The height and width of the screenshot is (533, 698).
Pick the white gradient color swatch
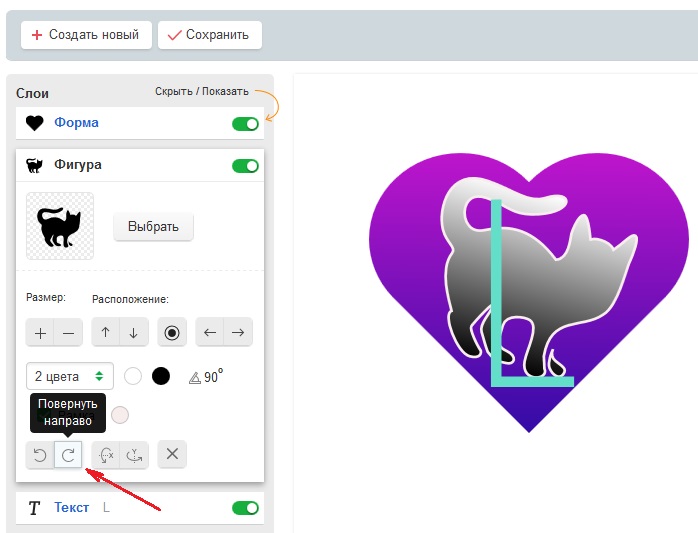133,376
